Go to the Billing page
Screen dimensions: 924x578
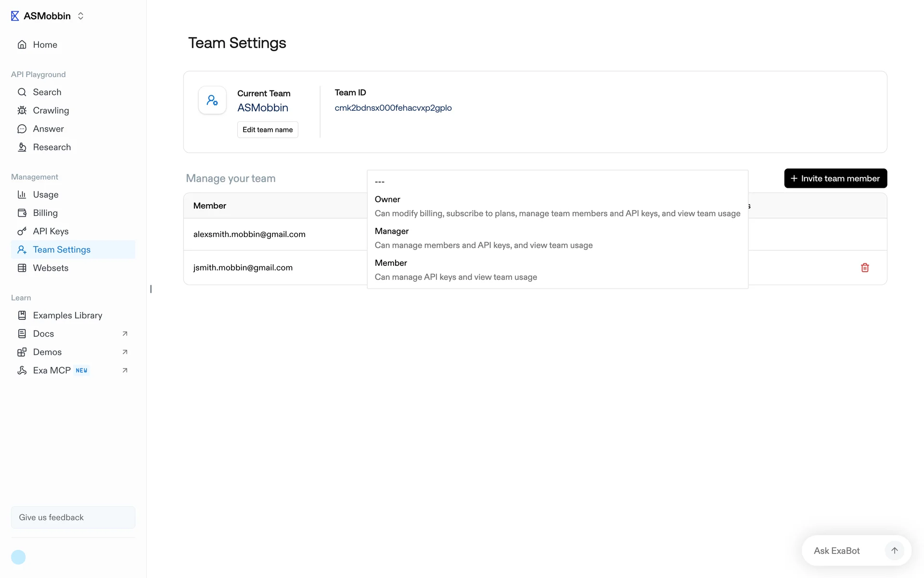[45, 213]
